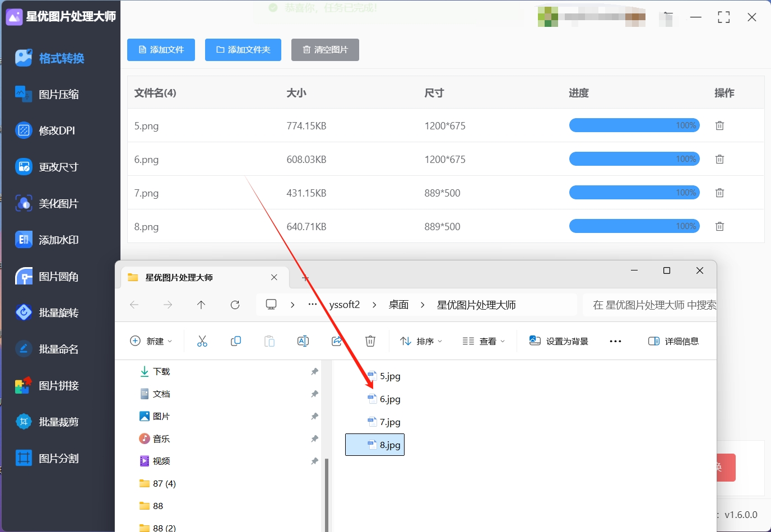
Task: Click the Paste clipboard icon
Action: click(270, 341)
